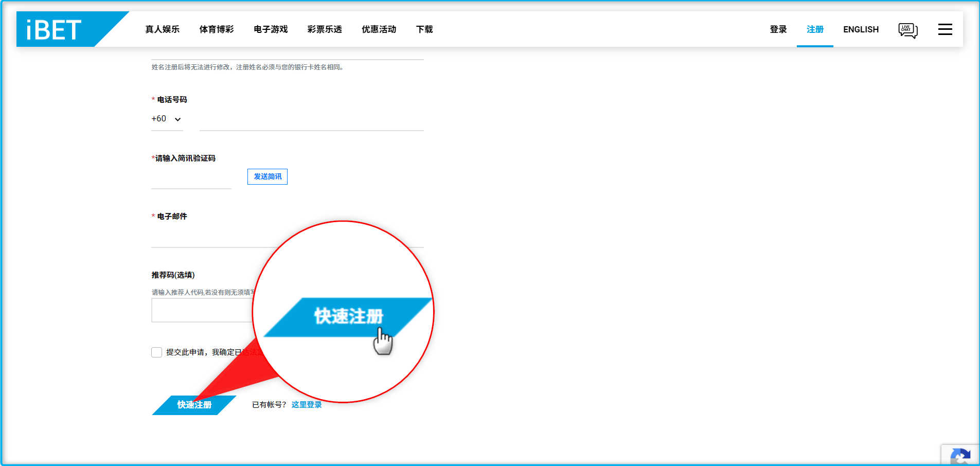Check the 提交此申请 agreement checkbox
The image size is (980, 466).
click(x=156, y=352)
